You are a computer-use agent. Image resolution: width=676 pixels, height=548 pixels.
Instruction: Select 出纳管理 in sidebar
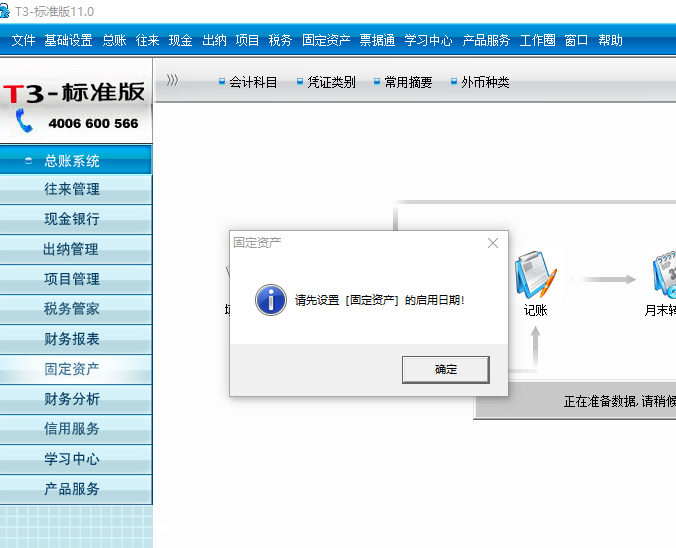[x=76, y=249]
